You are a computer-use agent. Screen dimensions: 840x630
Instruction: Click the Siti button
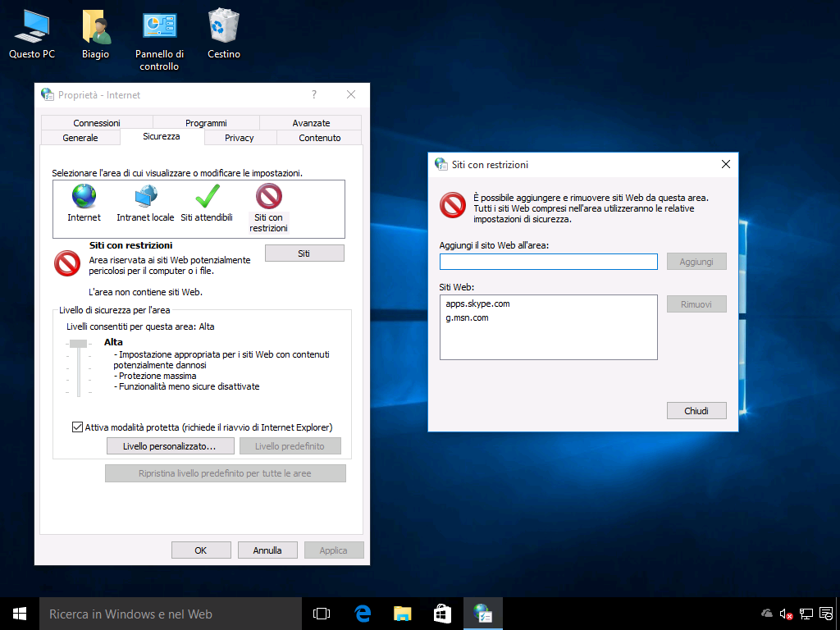coord(304,253)
